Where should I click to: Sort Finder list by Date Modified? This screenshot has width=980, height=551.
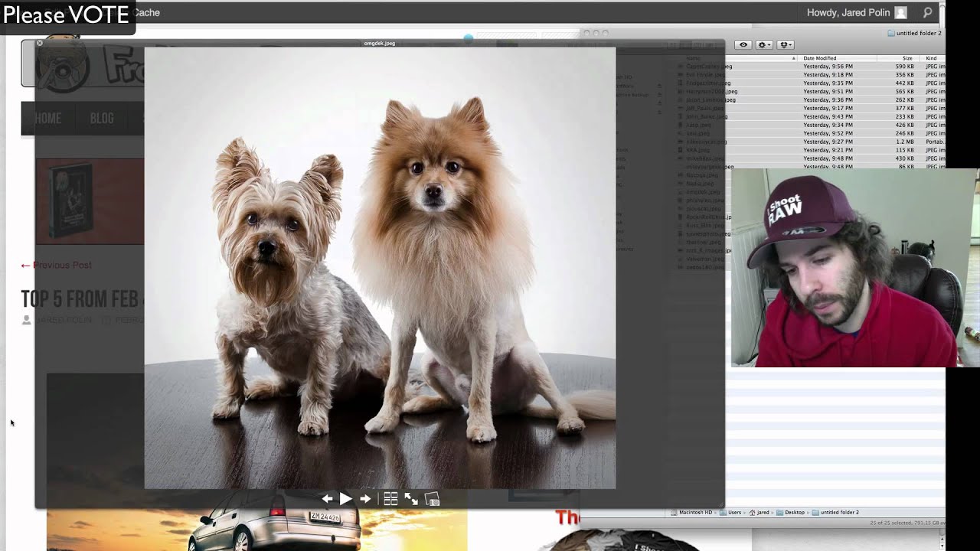coord(837,58)
